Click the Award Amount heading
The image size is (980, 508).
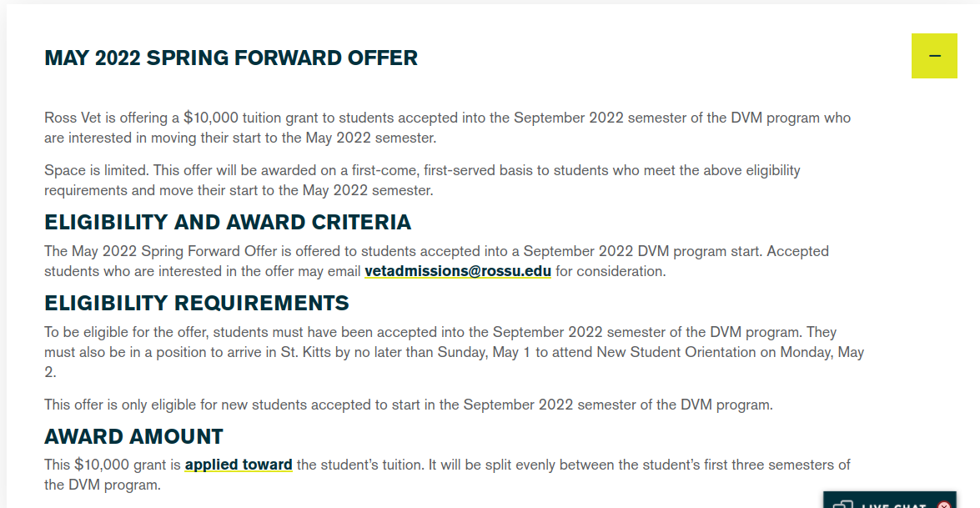[x=133, y=437]
